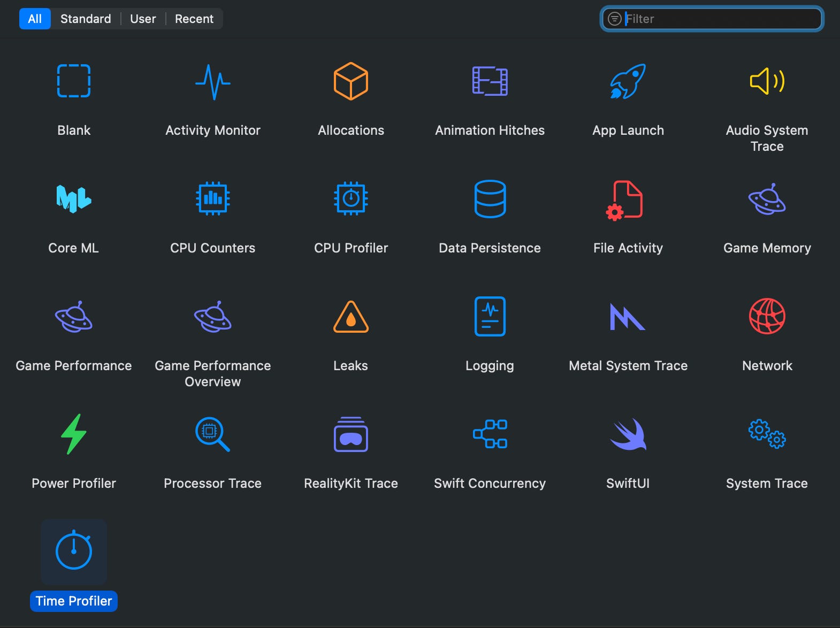Image resolution: width=840 pixels, height=628 pixels.
Task: Select the Blank template icon
Action: point(74,81)
